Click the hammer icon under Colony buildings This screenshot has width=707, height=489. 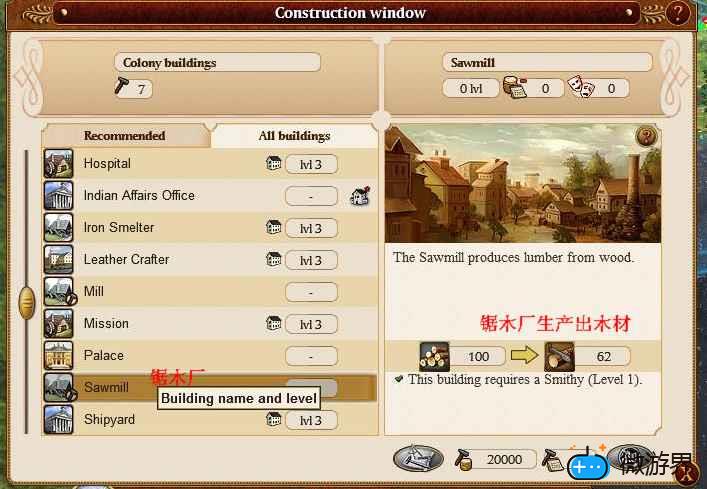pos(121,86)
